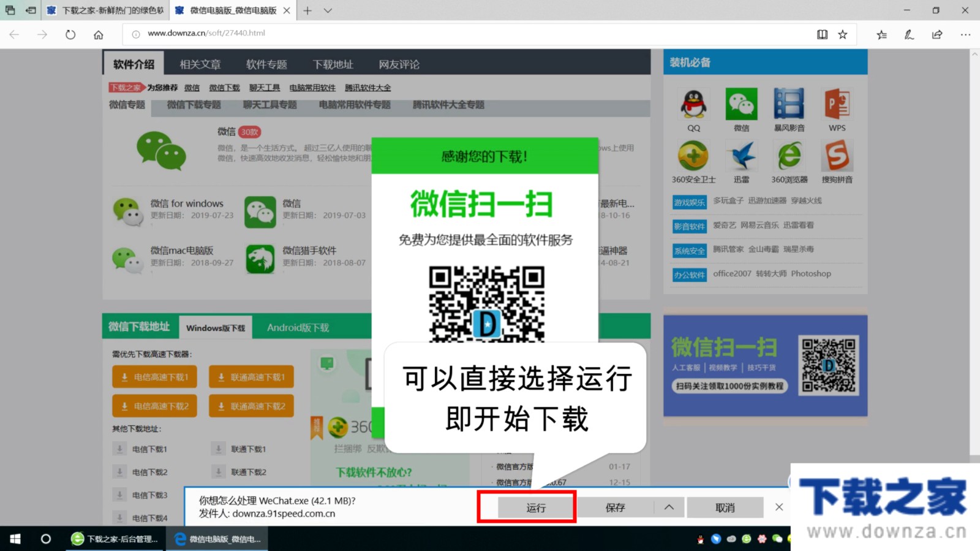Image resolution: width=980 pixels, height=551 pixels.
Task: Click the share page icon
Action: (x=937, y=34)
